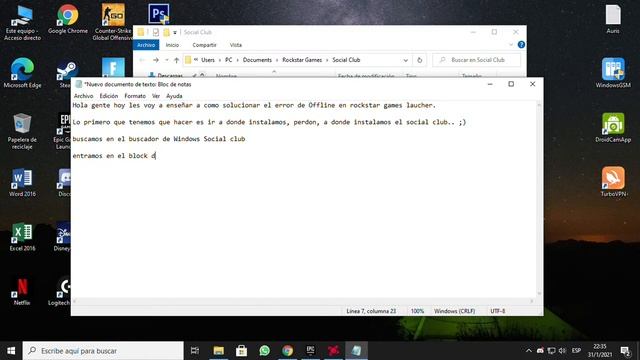
Task: Click Explorer back arrow
Action: click(142, 60)
